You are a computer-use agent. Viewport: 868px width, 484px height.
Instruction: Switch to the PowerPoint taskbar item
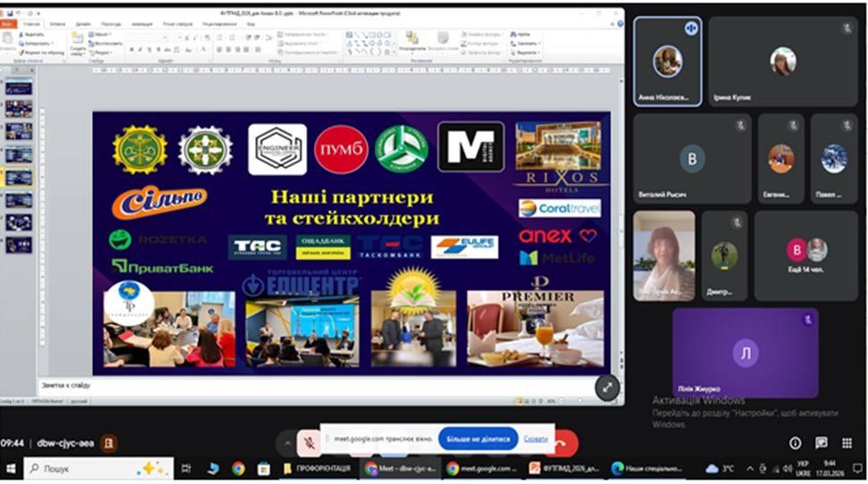tap(565, 468)
